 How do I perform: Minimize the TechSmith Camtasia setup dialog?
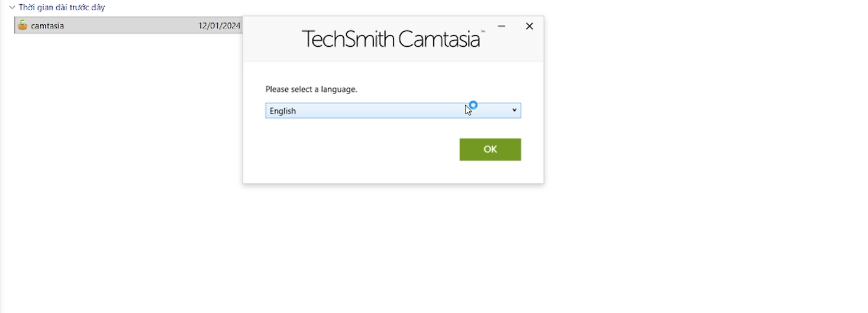coord(501,26)
